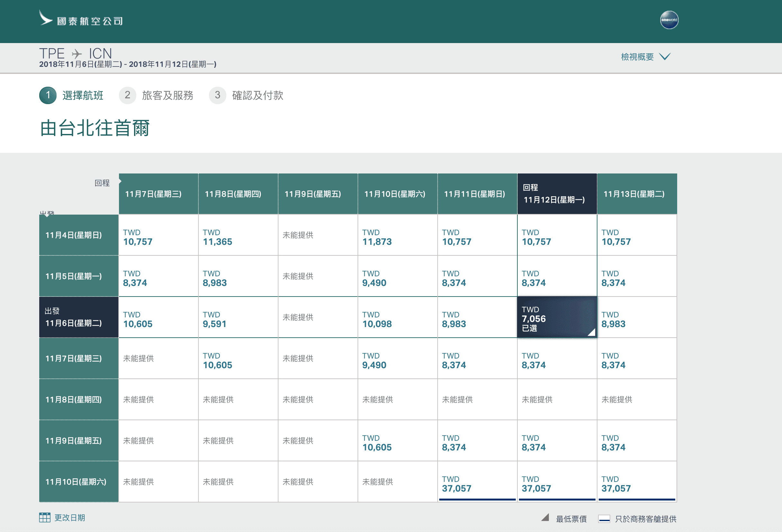Choose Nov 4 departure, Nov 7 return fare 10,757

[x=159, y=235]
